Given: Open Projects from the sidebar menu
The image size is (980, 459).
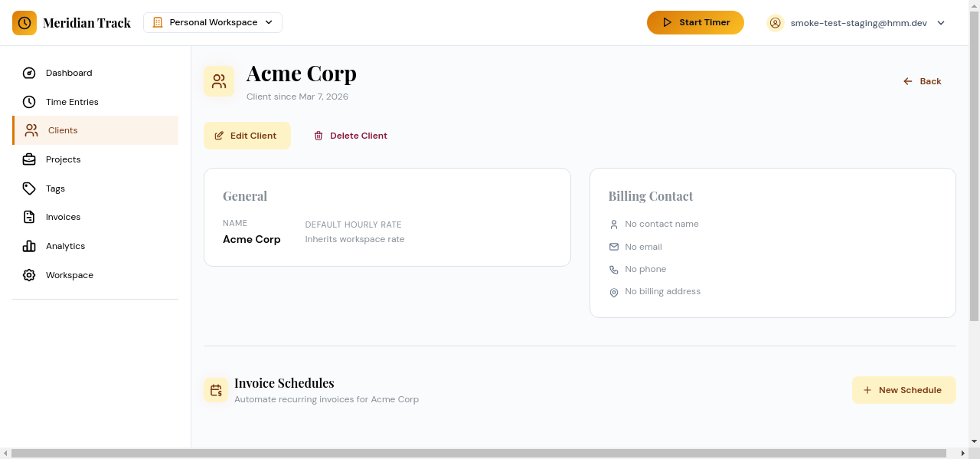Looking at the screenshot, I should pos(63,159).
